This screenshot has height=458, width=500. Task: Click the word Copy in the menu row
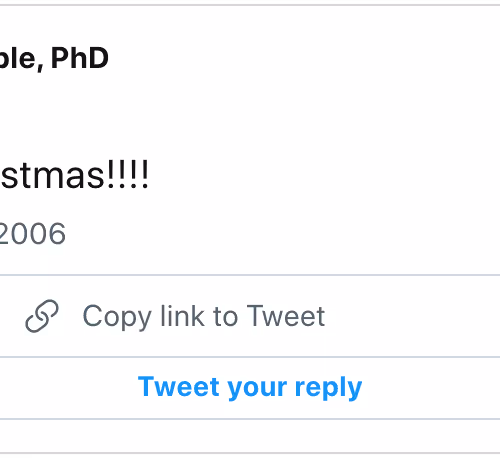117,317
